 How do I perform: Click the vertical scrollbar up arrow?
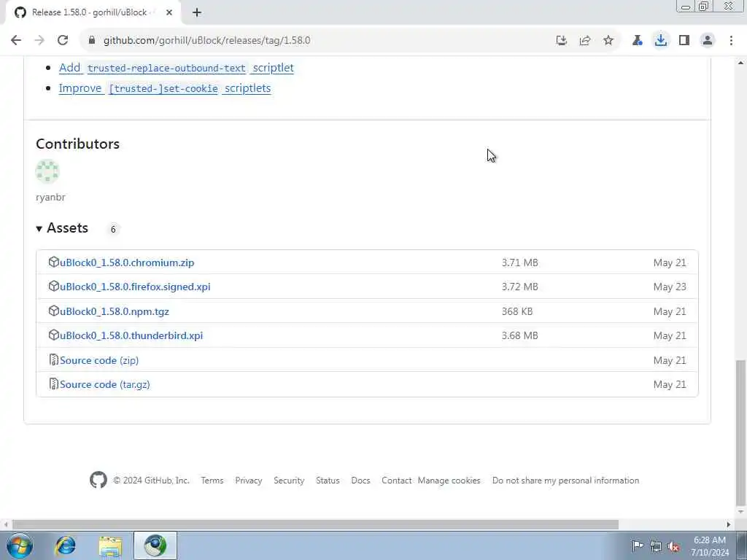(740, 63)
